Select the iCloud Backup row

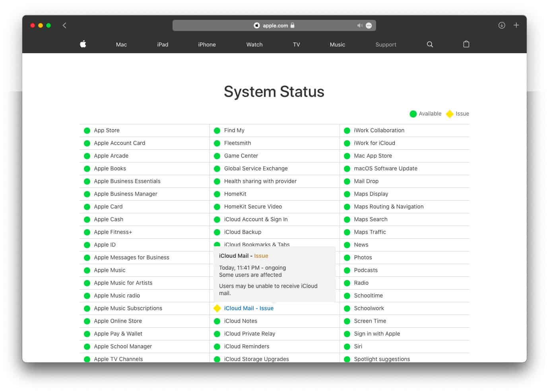click(275, 232)
